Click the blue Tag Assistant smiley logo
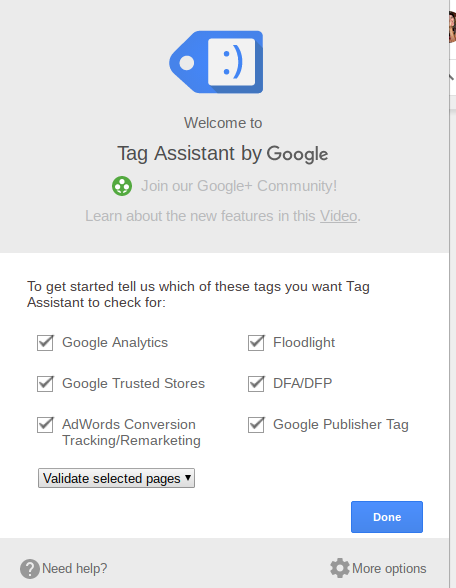456x588 pixels. [x=216, y=62]
